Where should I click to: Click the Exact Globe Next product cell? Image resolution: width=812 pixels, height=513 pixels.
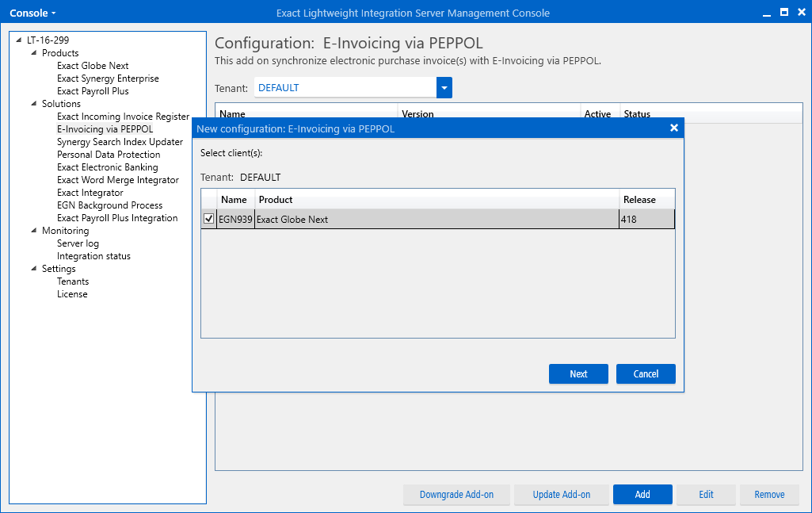pyautogui.click(x=437, y=219)
